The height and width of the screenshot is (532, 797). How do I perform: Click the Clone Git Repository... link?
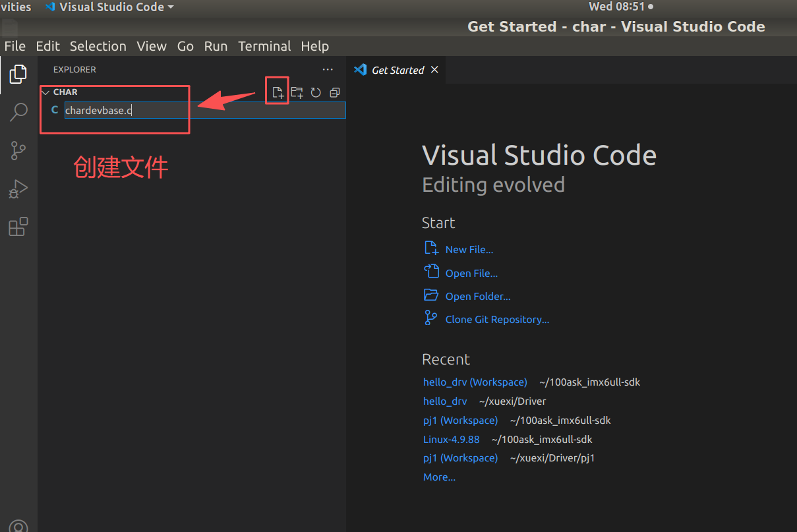[x=497, y=320]
